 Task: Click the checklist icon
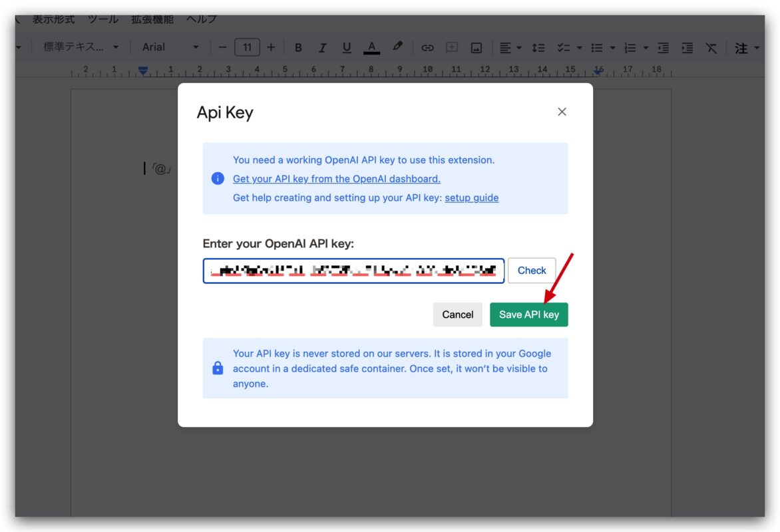point(563,48)
